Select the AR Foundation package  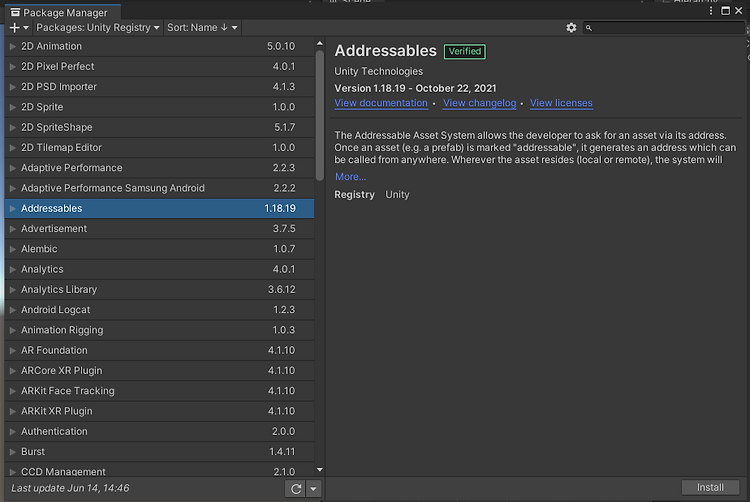(159, 350)
